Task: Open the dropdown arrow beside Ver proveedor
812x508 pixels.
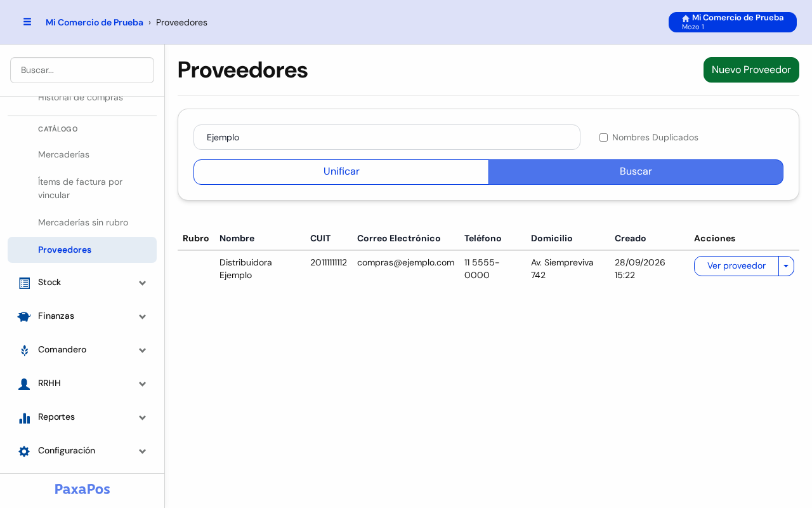Action: tap(786, 266)
